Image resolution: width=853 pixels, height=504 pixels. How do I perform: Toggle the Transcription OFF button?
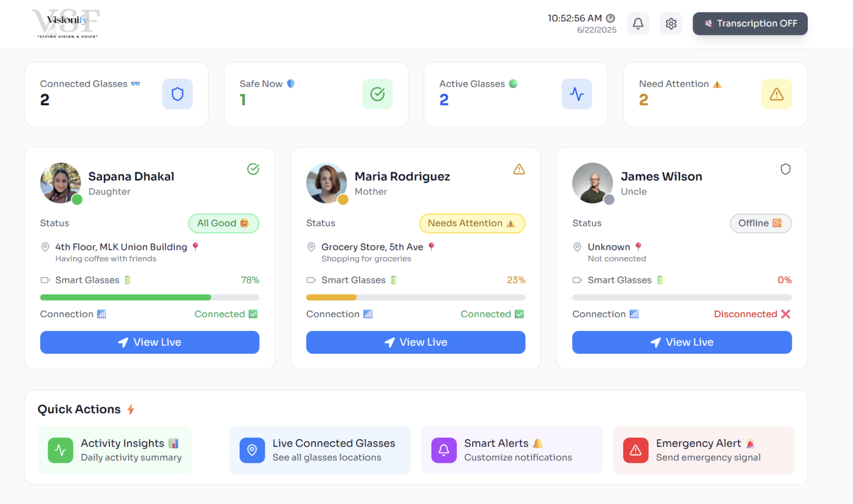point(750,23)
